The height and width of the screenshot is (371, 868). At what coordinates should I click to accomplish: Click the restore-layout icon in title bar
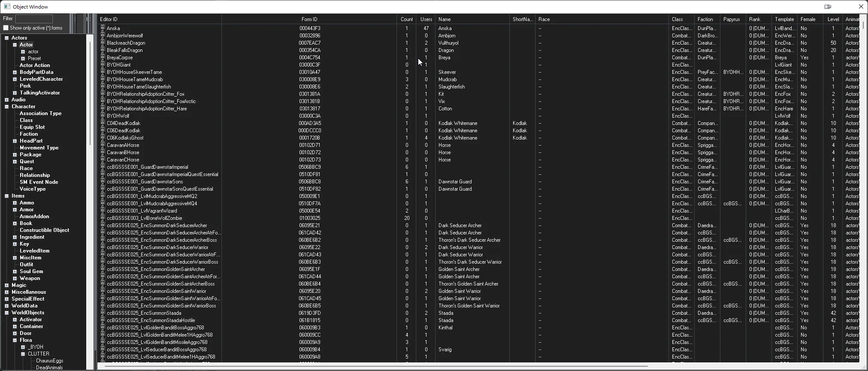point(828,6)
